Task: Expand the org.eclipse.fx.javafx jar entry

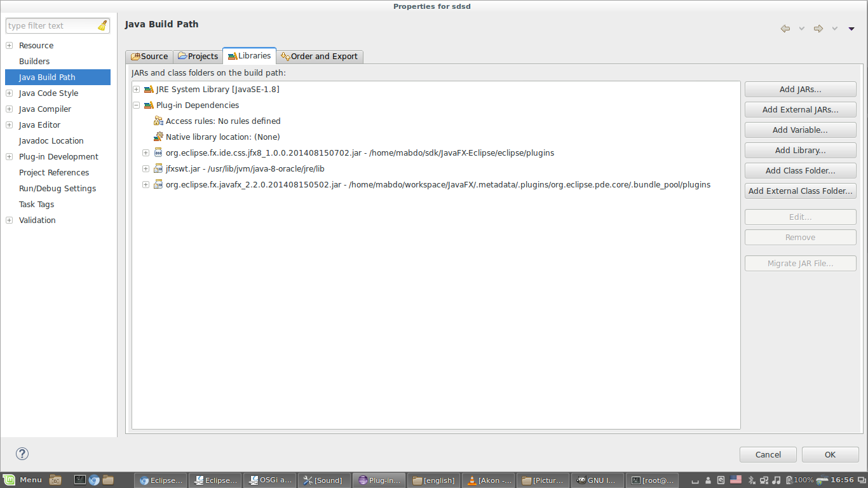Action: point(146,185)
